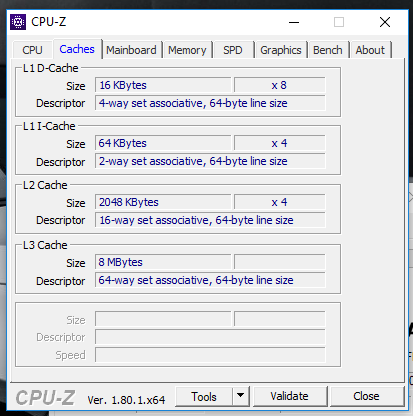Viewport: 413px width, 416px height.
Task: Select the 4-way set associative descriptor
Action: (x=210, y=103)
